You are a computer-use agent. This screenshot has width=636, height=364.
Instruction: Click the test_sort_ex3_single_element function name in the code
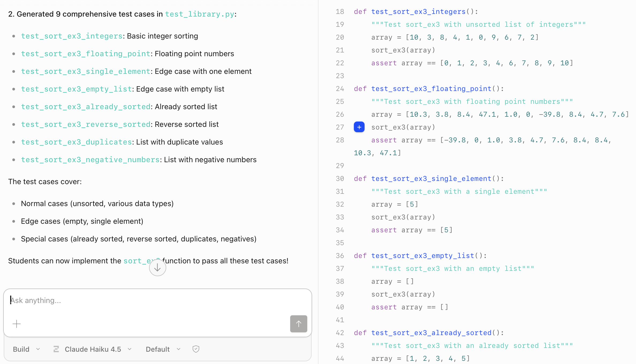click(x=431, y=179)
